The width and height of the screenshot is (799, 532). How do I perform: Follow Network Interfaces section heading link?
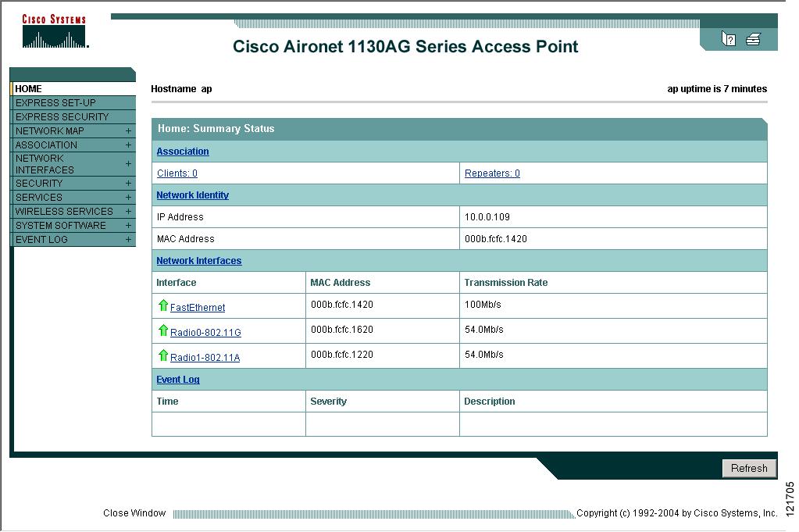pyautogui.click(x=199, y=261)
